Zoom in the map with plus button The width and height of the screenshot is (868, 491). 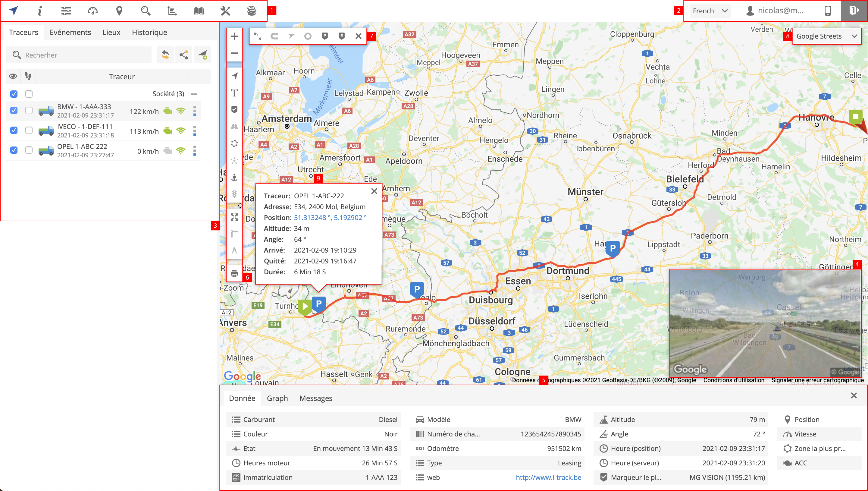pyautogui.click(x=234, y=36)
